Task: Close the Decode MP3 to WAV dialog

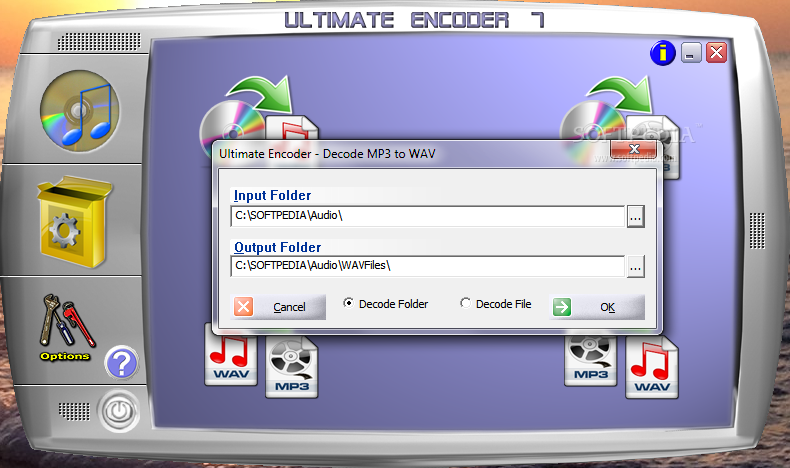Action: pos(634,149)
